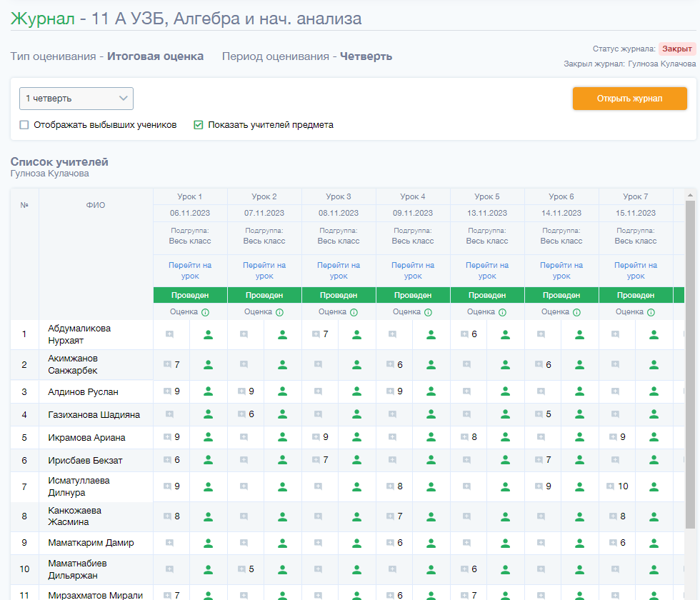Select grade 8 for Икрамова Ариана, Урок 5
The image size is (700, 600).
474,437
